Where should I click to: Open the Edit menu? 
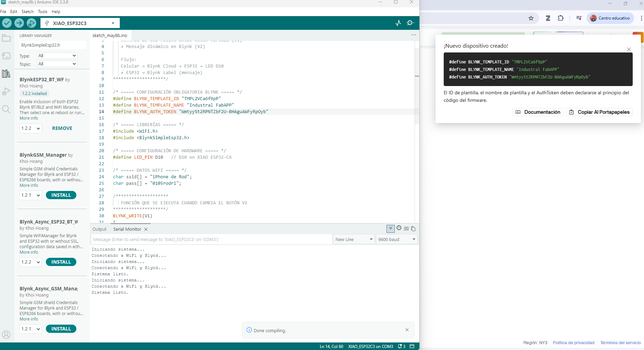coord(14,11)
